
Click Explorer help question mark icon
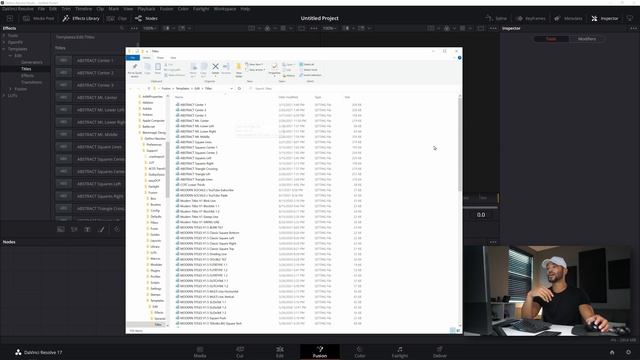point(459,58)
